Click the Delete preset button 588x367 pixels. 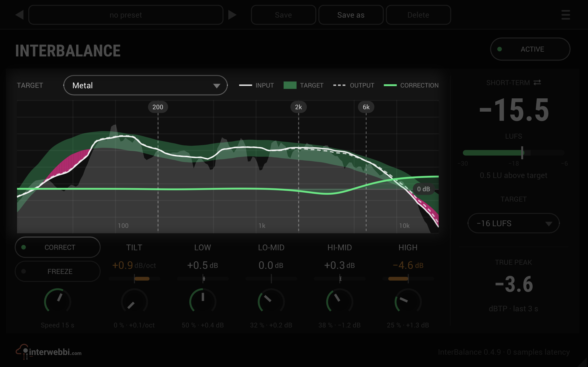(x=418, y=15)
